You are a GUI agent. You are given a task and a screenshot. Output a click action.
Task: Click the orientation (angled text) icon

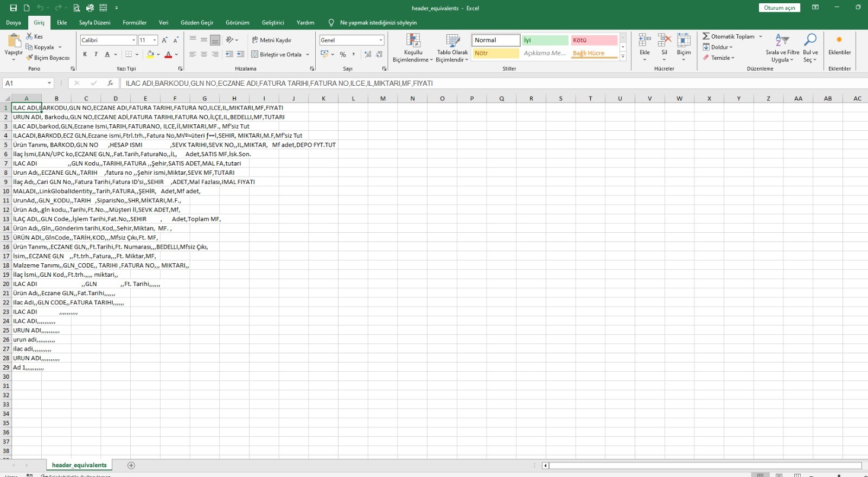tap(230, 40)
